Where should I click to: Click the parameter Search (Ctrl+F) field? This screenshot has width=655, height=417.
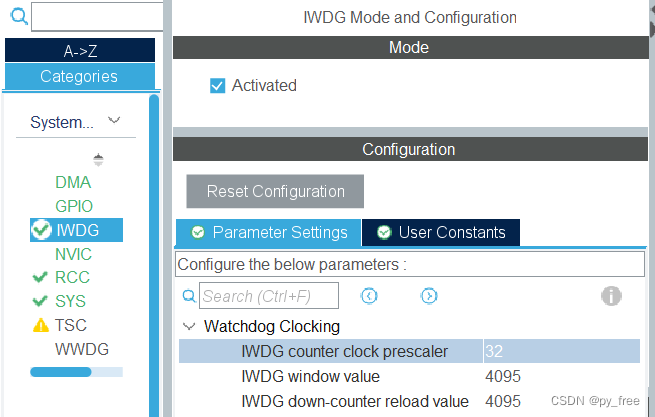269,296
